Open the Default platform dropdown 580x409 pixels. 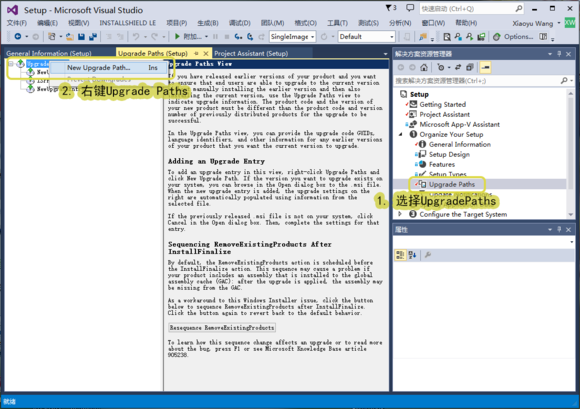pos(366,37)
